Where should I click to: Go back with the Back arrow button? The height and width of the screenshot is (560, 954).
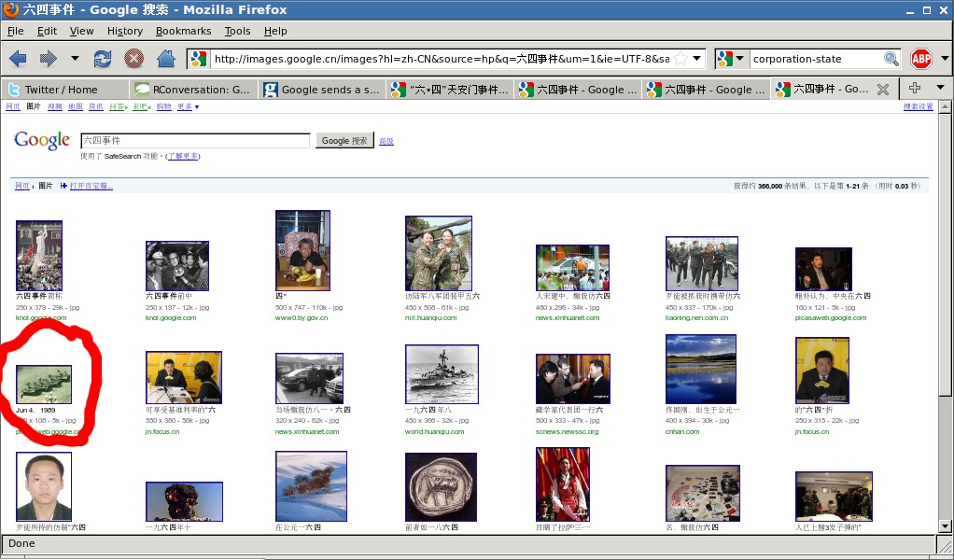coord(19,59)
